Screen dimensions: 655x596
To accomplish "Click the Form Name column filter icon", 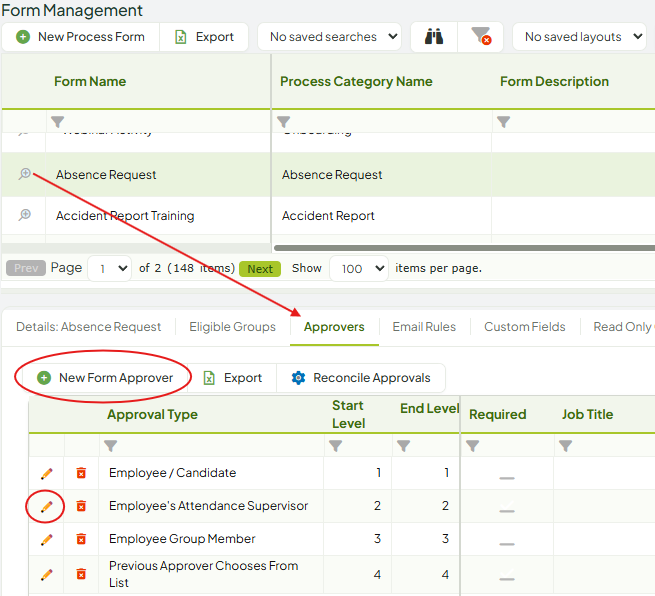I will (x=57, y=122).
